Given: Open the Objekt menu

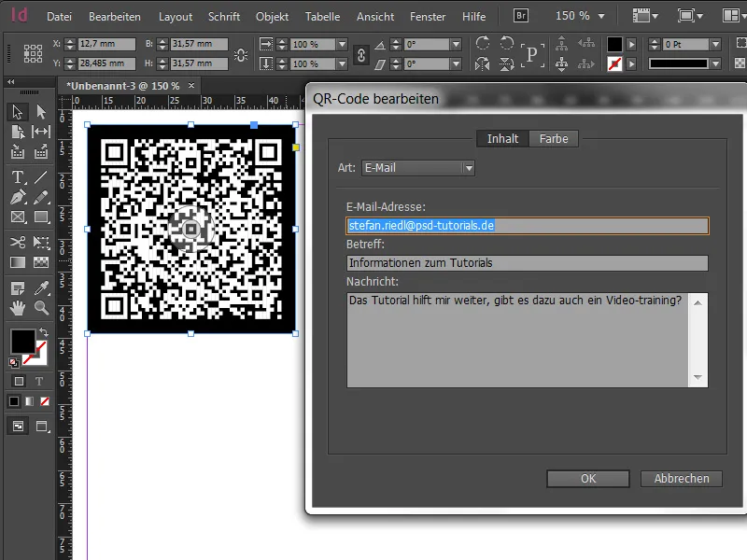Looking at the screenshot, I should [x=272, y=16].
